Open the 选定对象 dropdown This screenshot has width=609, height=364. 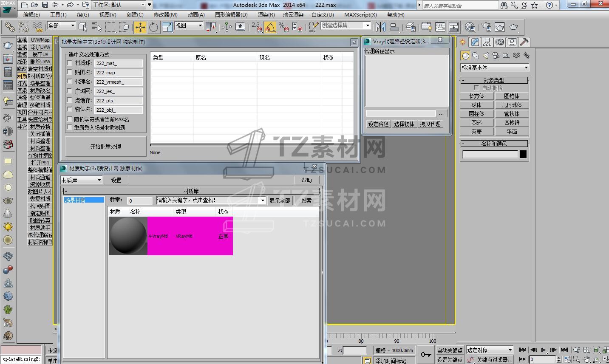490,350
